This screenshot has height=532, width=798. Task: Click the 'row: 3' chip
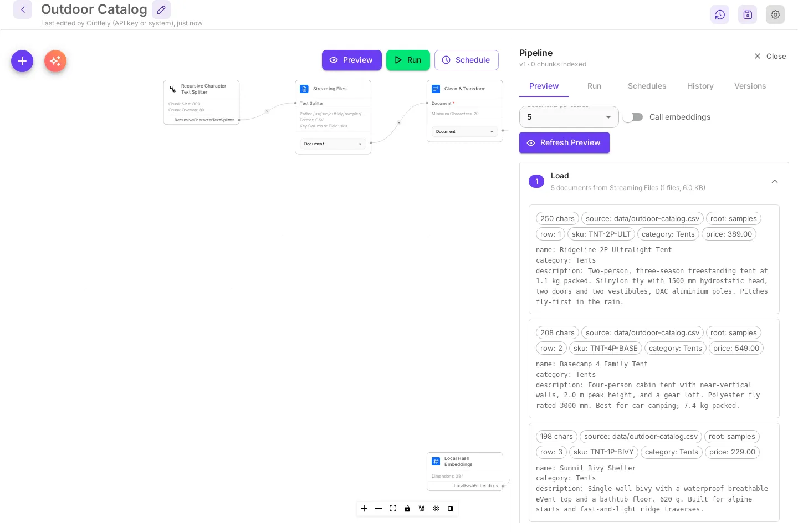[551, 452]
